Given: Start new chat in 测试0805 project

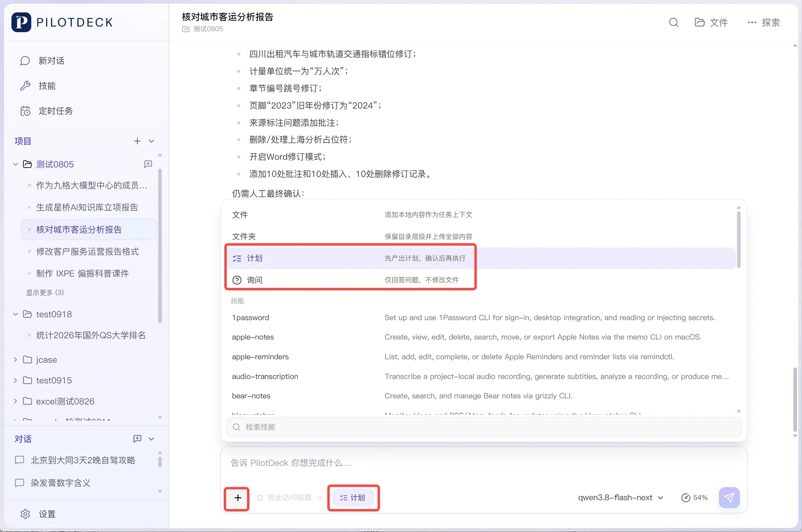Looking at the screenshot, I should 148,164.
